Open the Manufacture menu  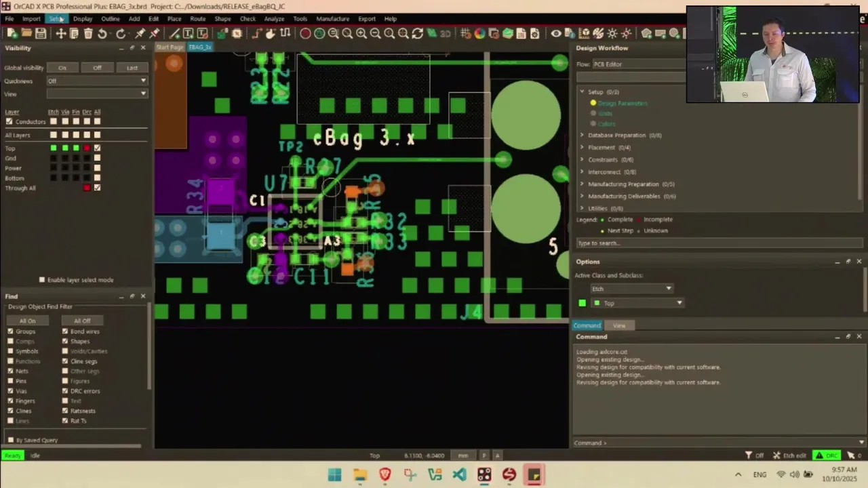coord(332,18)
